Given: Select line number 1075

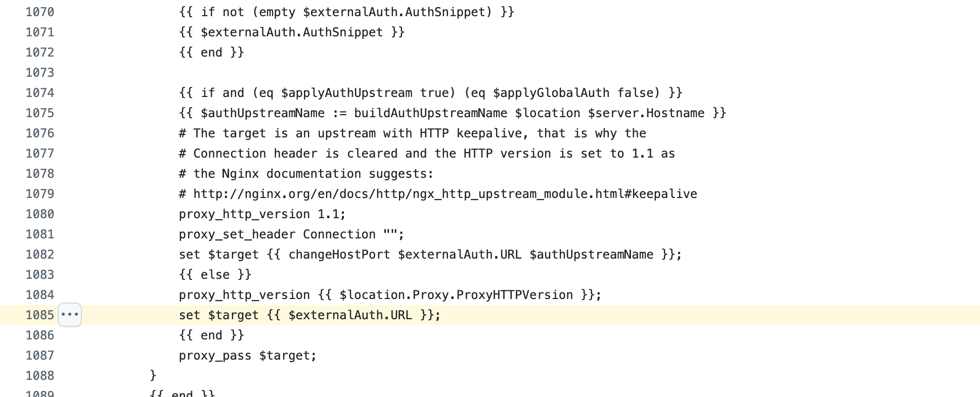Looking at the screenshot, I should tap(40, 113).
